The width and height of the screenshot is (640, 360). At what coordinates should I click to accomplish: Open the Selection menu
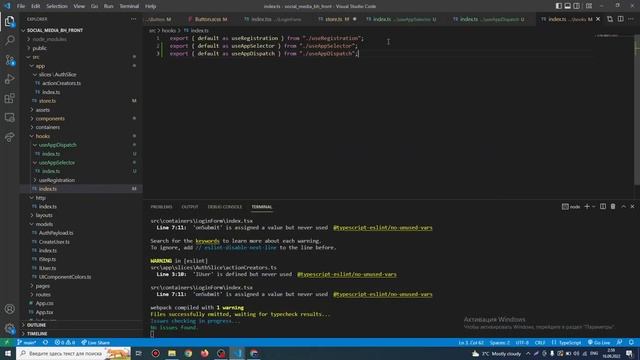tap(57, 6)
